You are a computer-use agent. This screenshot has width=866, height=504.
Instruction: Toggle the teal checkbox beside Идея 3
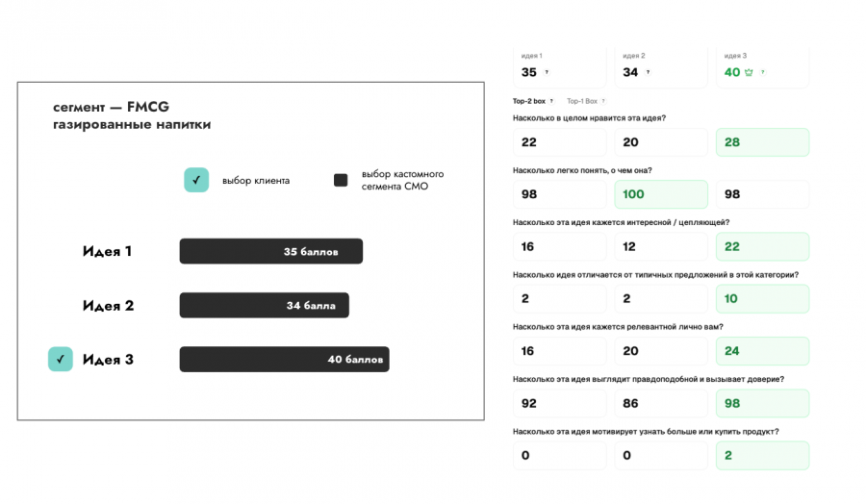[x=61, y=360]
